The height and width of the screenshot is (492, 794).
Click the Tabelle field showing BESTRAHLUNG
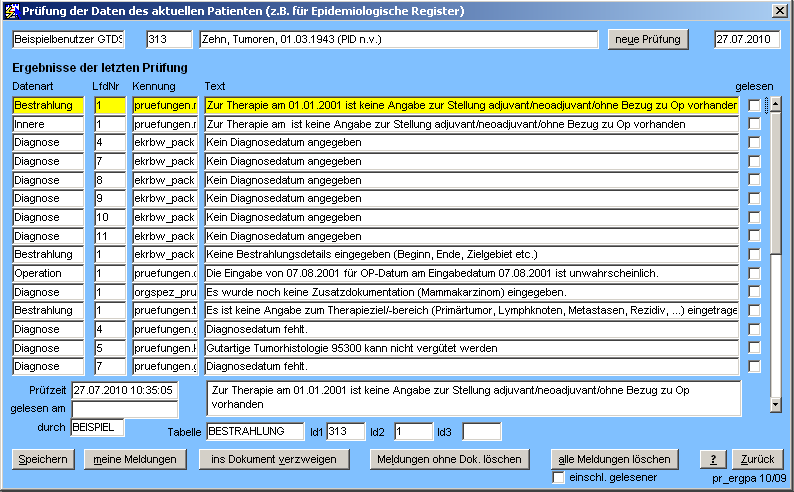pyautogui.click(x=255, y=431)
